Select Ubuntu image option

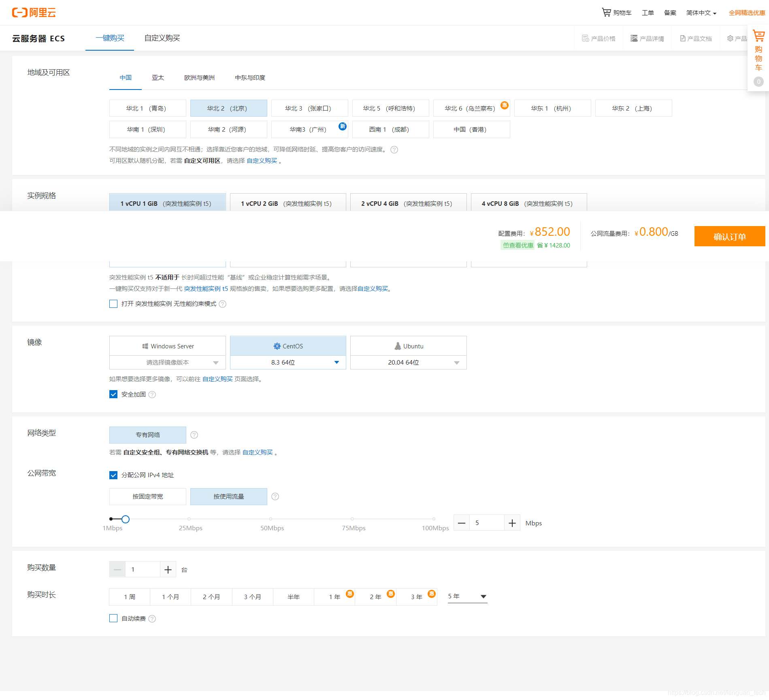point(409,346)
